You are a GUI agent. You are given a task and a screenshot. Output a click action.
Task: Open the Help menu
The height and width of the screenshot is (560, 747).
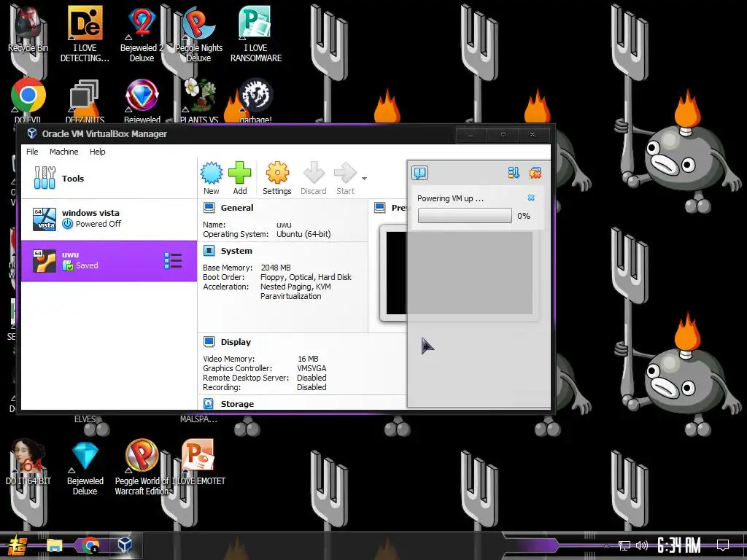coord(98,152)
